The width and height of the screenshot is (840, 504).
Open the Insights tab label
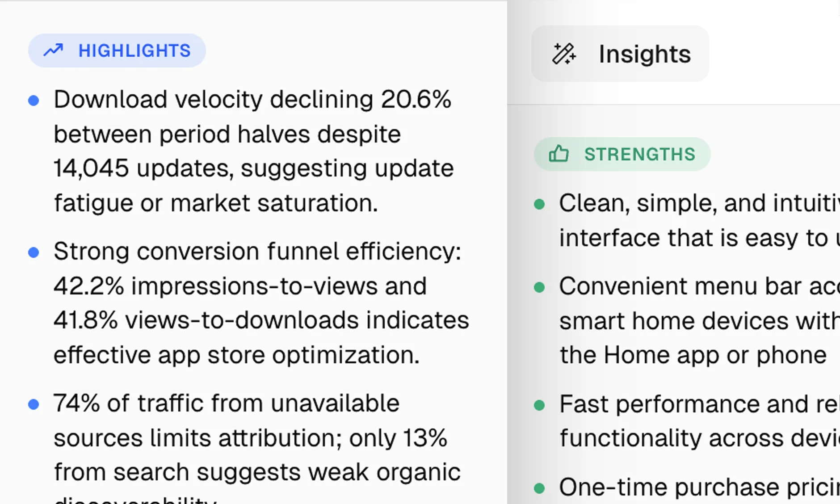(x=644, y=54)
